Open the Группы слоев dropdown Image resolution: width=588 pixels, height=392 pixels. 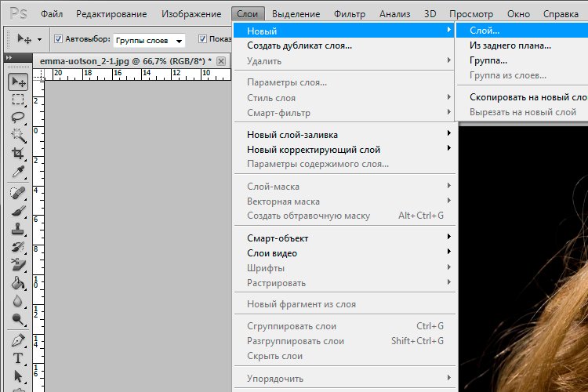coord(149,40)
